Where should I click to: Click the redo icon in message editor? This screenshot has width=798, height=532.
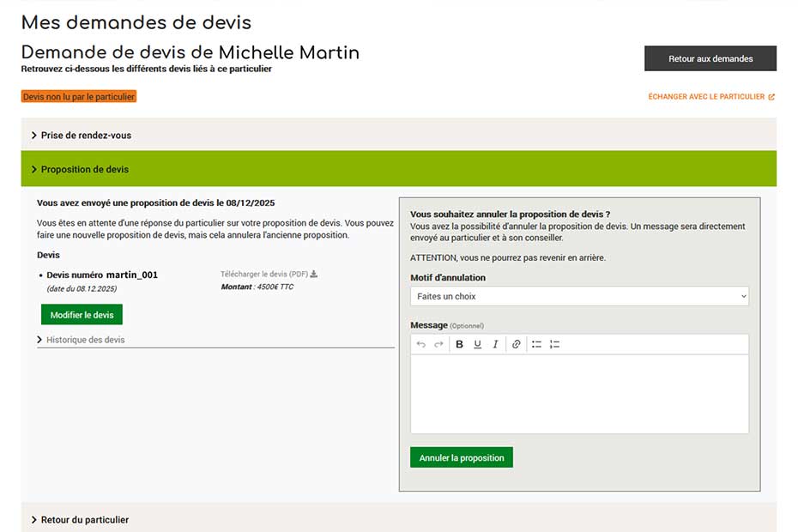pyautogui.click(x=438, y=344)
